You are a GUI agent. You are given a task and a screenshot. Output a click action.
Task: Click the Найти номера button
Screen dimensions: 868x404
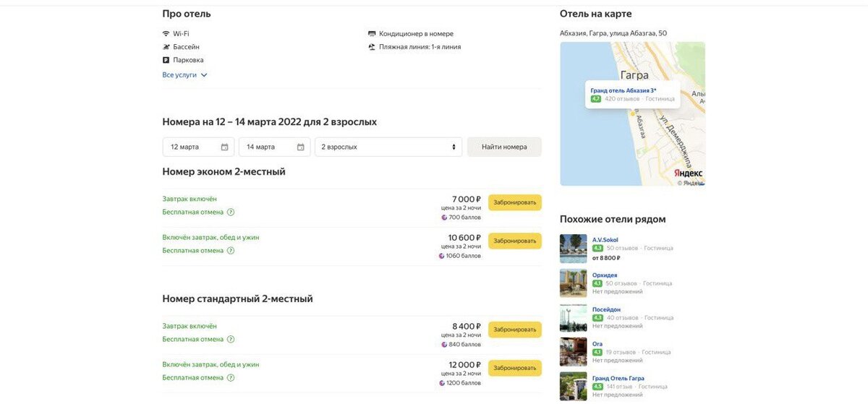(504, 147)
